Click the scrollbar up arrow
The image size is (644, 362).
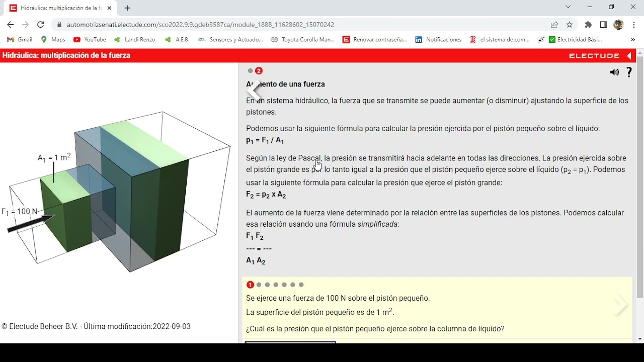640,52
